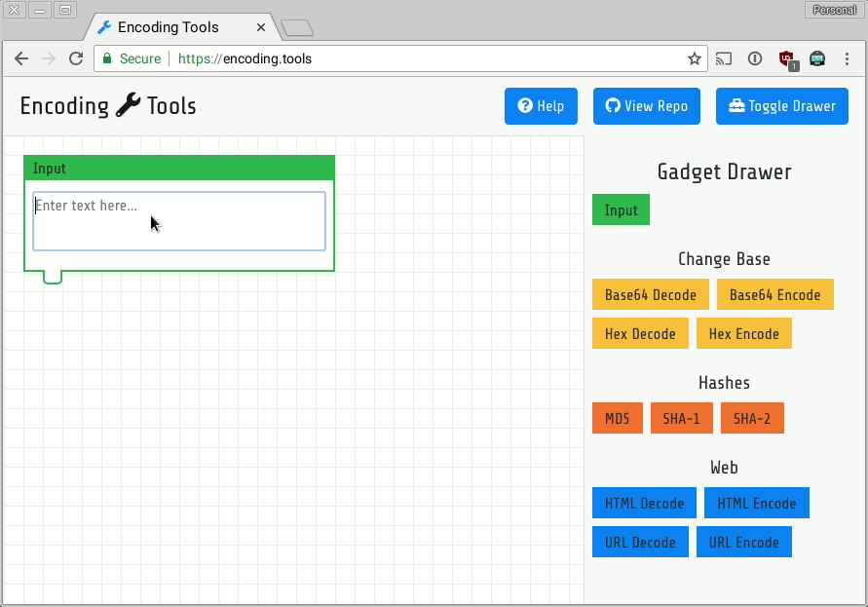Add an Input gadget from the drawer

[621, 209]
